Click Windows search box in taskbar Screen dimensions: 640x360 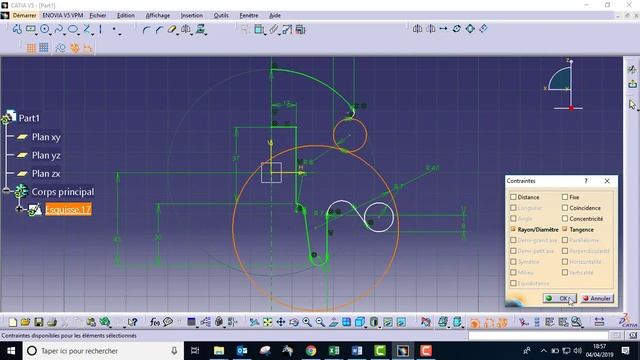pyautogui.click(x=102, y=351)
